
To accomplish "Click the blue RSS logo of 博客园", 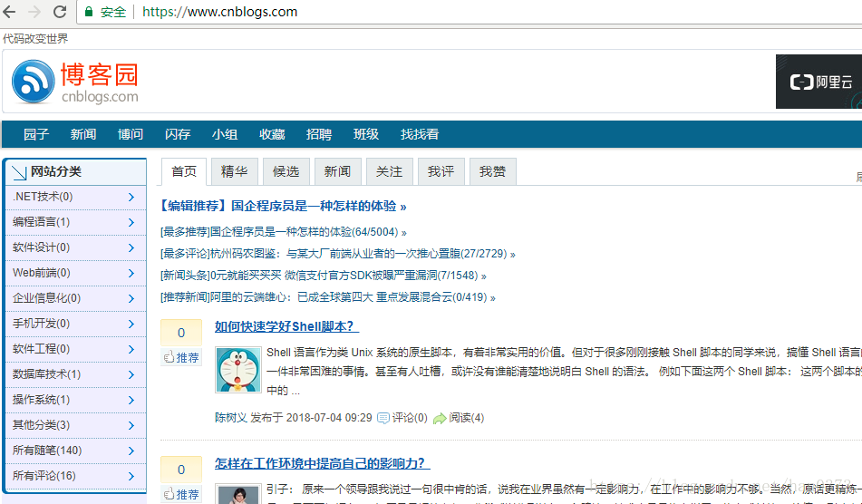I will pos(33,82).
